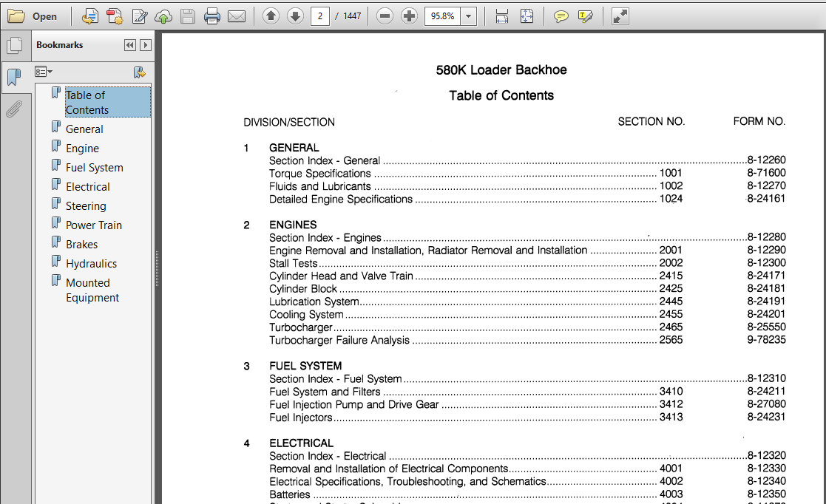Click the export PDF icon

[x=90, y=16]
